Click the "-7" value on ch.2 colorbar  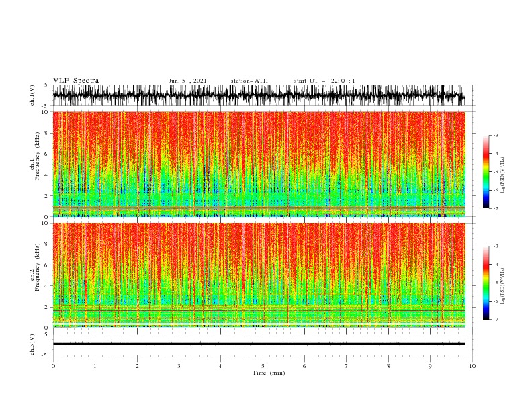495,320
